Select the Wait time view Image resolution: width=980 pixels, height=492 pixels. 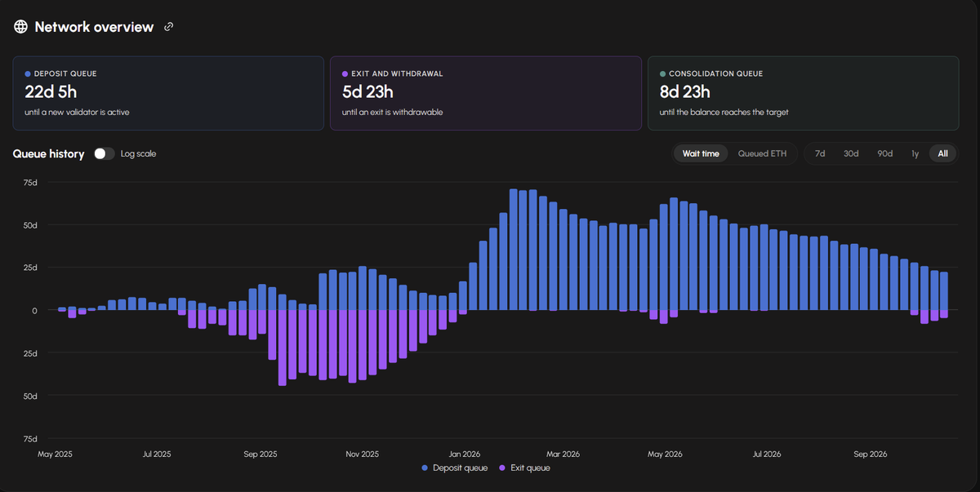701,153
